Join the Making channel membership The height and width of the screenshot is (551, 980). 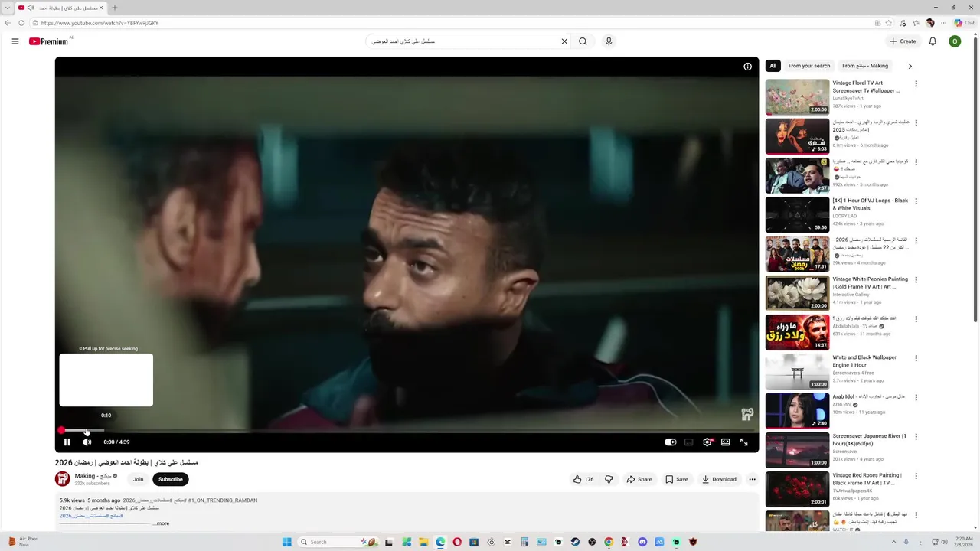138,479
